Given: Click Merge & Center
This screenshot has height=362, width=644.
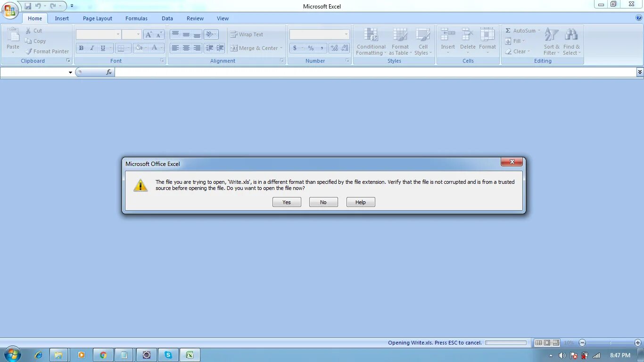Looking at the screenshot, I should pos(256,48).
